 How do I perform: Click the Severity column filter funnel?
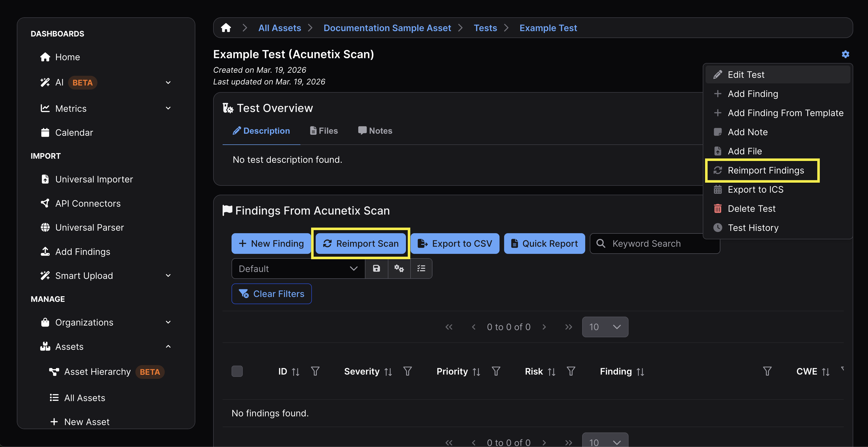407,371
